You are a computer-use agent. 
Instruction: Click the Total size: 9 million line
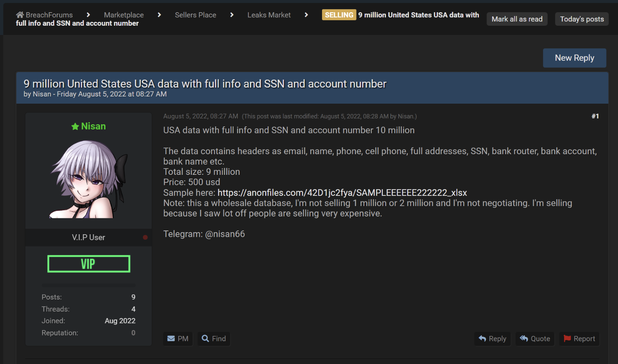202,171
